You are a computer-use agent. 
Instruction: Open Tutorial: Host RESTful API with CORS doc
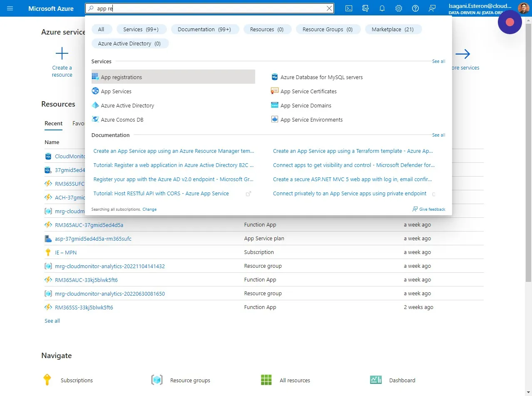click(x=161, y=194)
